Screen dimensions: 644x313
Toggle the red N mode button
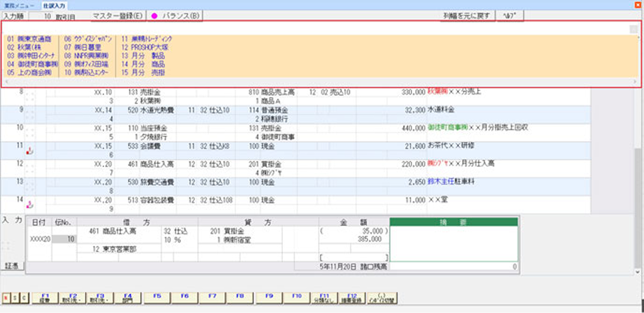point(5,297)
